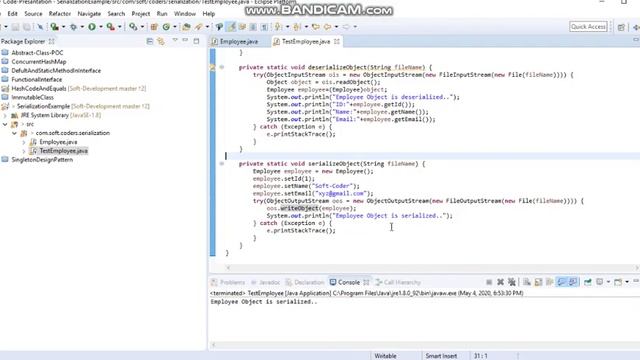The height and width of the screenshot is (360, 640).
Task: Click Open Console icon in console toolbar
Action: pyautogui.click(x=618, y=282)
